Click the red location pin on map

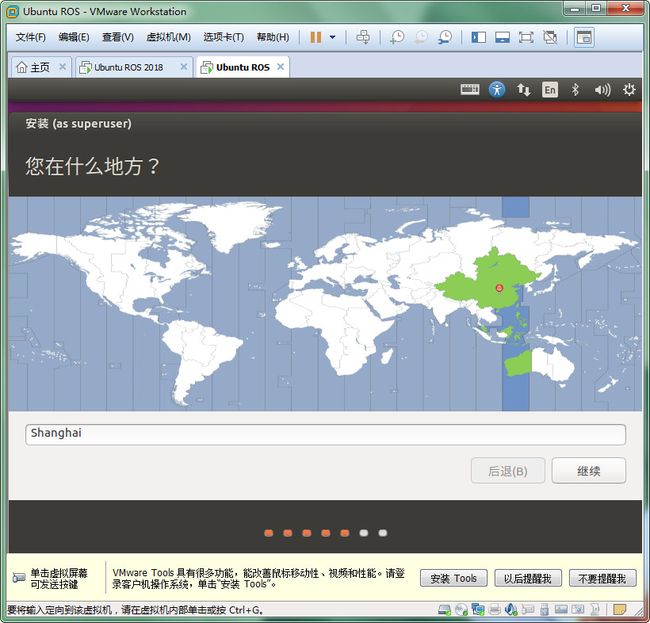[x=500, y=288]
